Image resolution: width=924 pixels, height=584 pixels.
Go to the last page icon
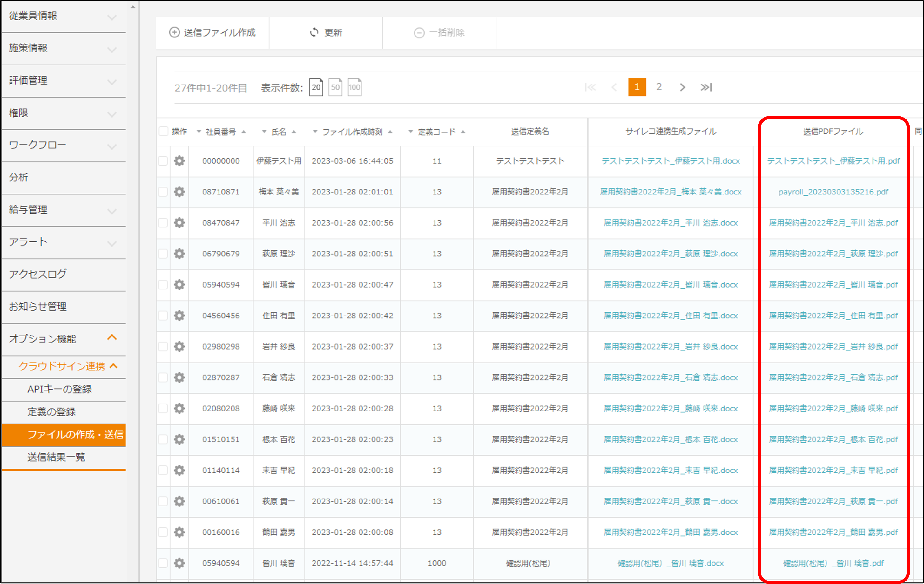pyautogui.click(x=706, y=87)
